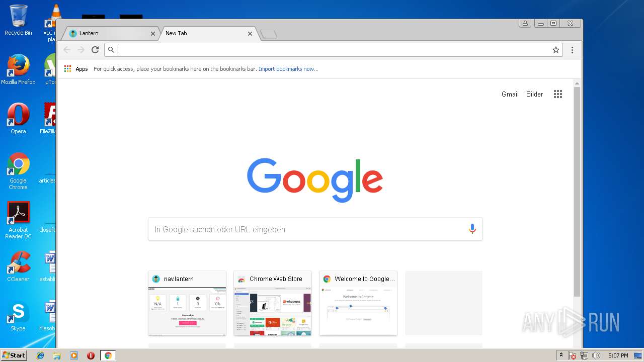
Task: Open the Recycle Bin desktop icon
Action: click(x=18, y=20)
